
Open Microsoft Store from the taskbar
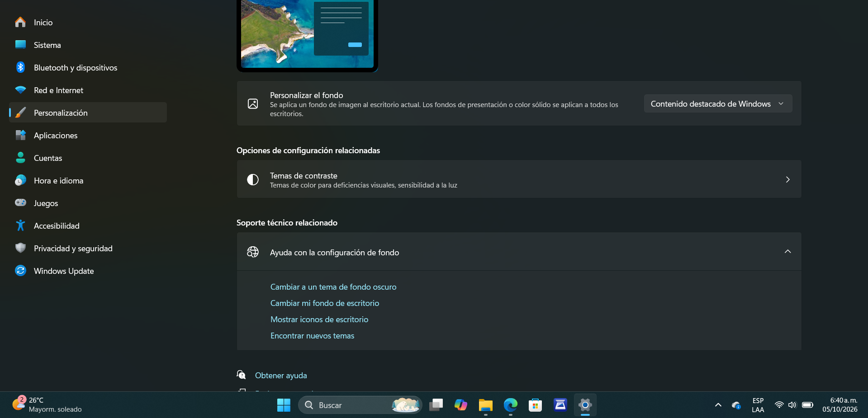(x=536, y=405)
